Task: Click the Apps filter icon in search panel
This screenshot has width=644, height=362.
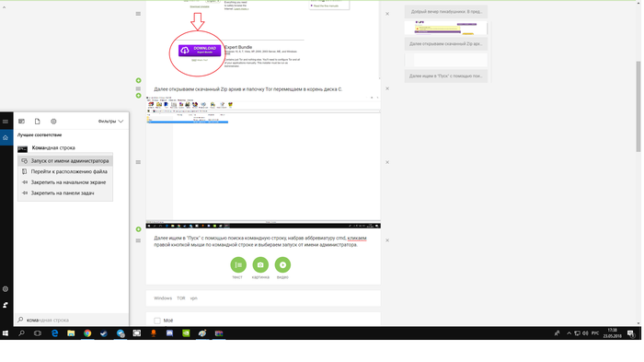Action: click(x=21, y=122)
